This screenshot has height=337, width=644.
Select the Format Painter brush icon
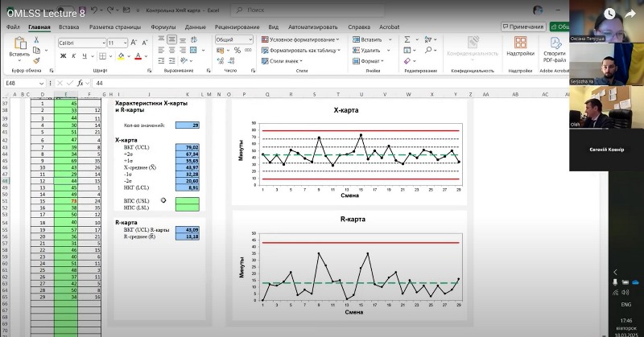(x=36, y=61)
